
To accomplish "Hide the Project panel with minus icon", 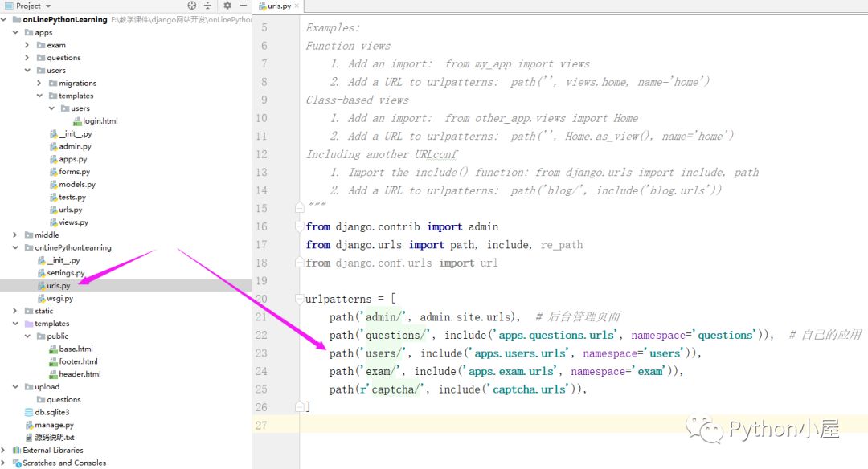I will click(243, 6).
